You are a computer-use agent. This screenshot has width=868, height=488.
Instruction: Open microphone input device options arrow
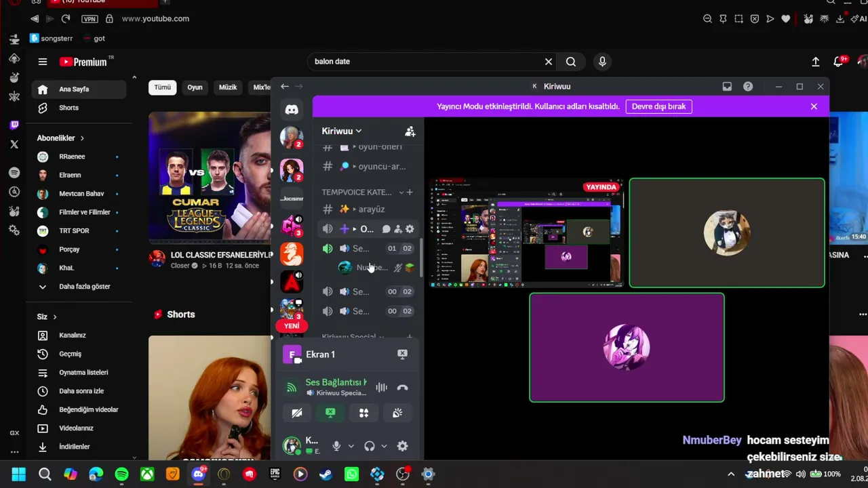pyautogui.click(x=351, y=446)
